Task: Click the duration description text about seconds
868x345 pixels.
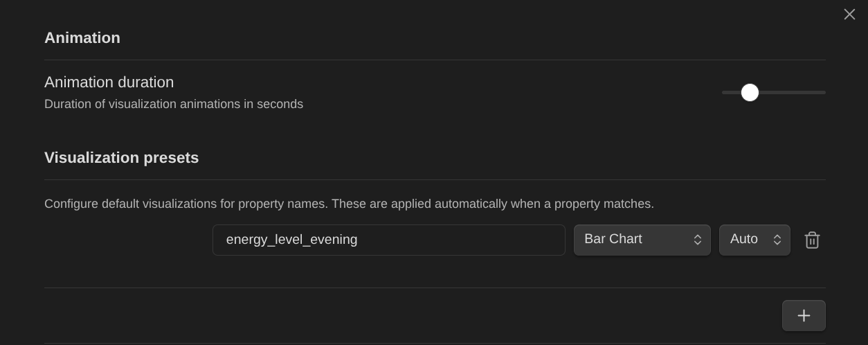Action: coord(174,105)
